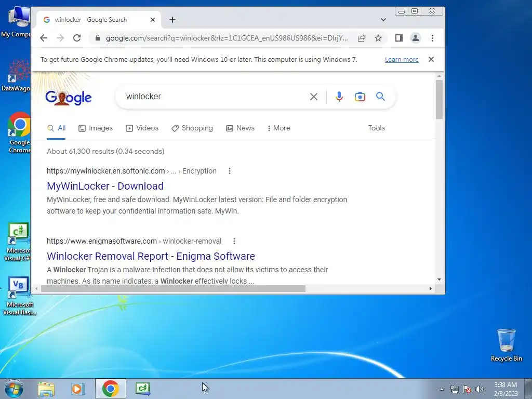Open options for the softonic result
The height and width of the screenshot is (399, 532).
pyautogui.click(x=230, y=171)
